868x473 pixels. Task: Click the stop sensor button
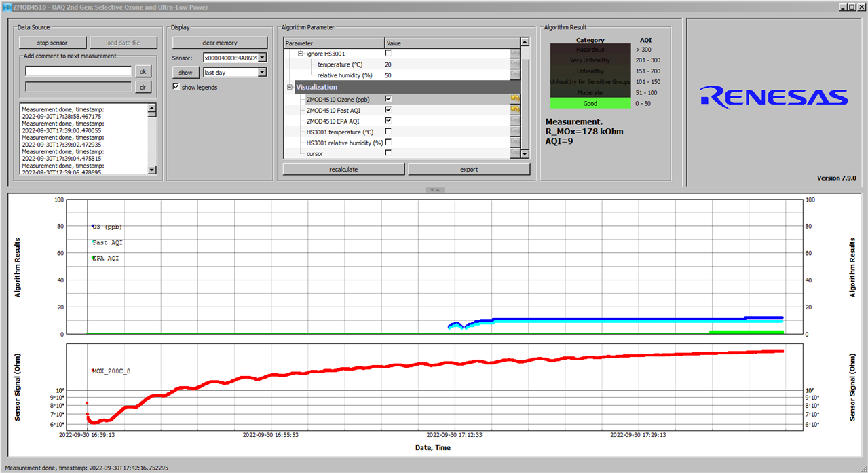(x=52, y=43)
